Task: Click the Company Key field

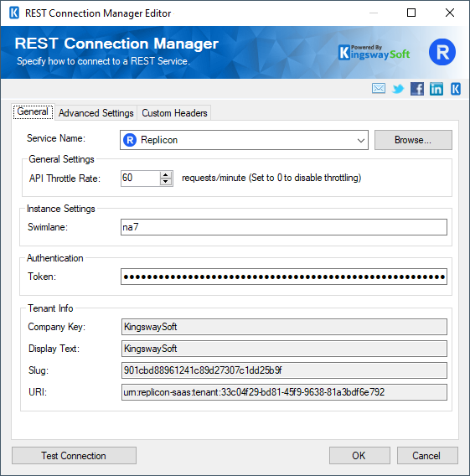Action: [x=284, y=327]
